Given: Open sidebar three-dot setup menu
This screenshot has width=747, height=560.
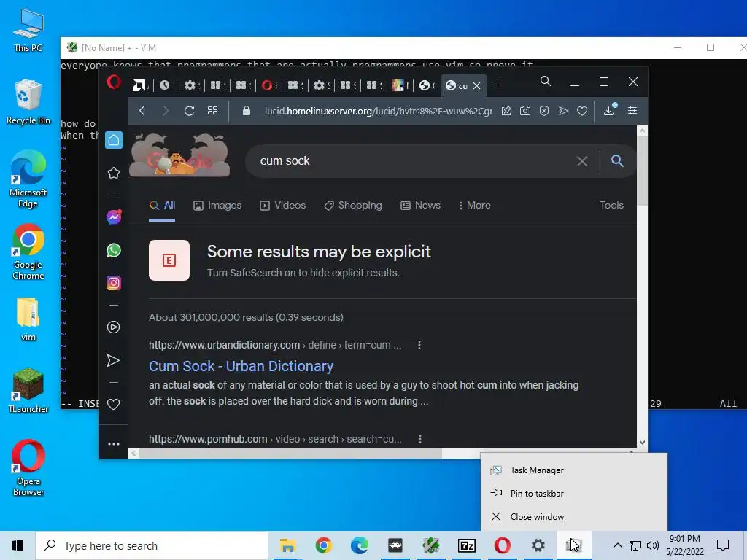Looking at the screenshot, I should 113,444.
